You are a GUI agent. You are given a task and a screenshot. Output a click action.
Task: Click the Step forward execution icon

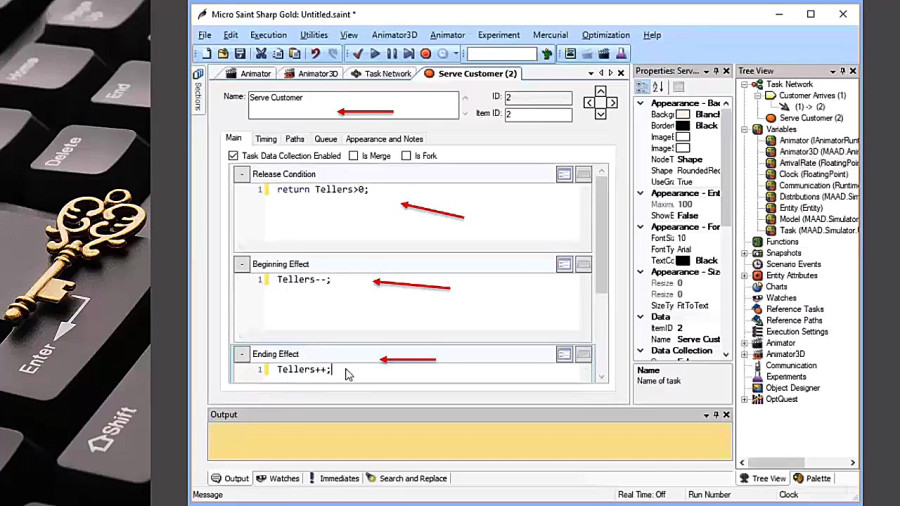[409, 54]
